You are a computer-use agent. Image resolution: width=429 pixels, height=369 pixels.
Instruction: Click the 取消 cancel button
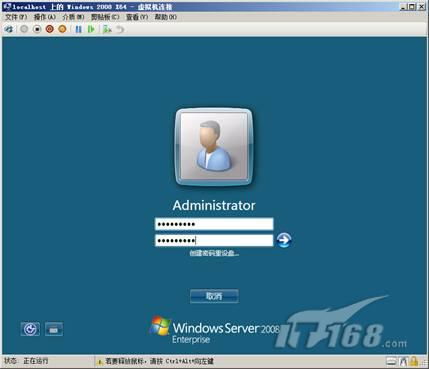pos(214,296)
